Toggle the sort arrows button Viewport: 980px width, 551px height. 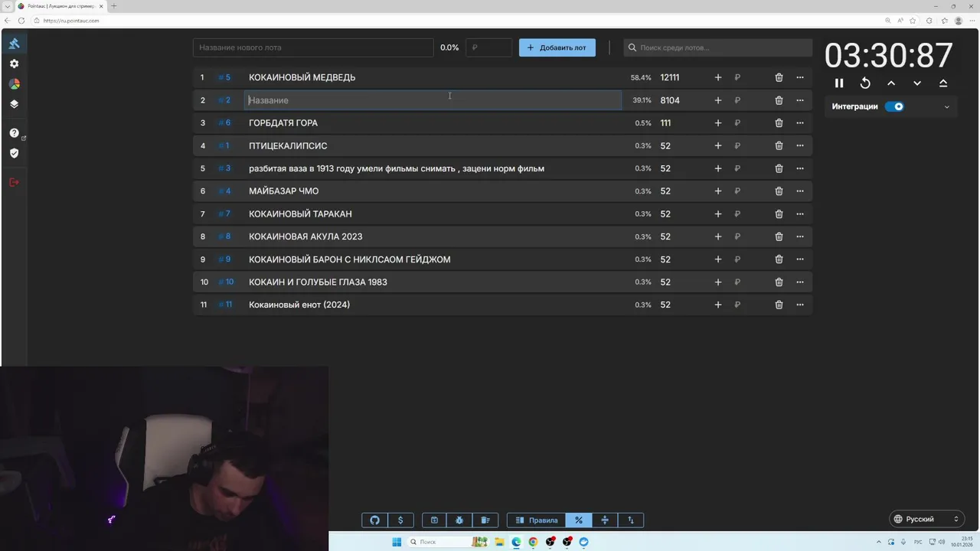pos(631,520)
